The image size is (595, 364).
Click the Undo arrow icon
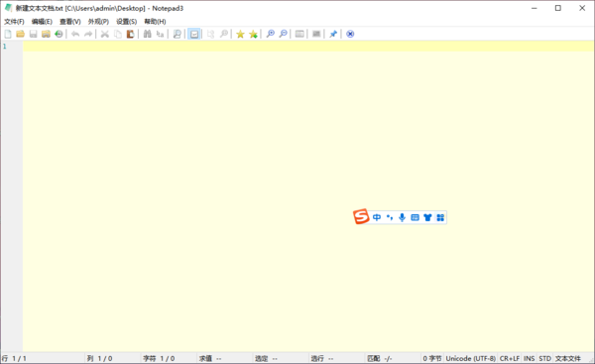(75, 34)
